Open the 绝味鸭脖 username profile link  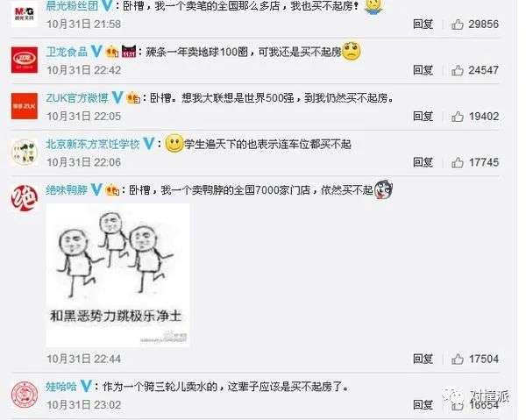tap(67, 190)
